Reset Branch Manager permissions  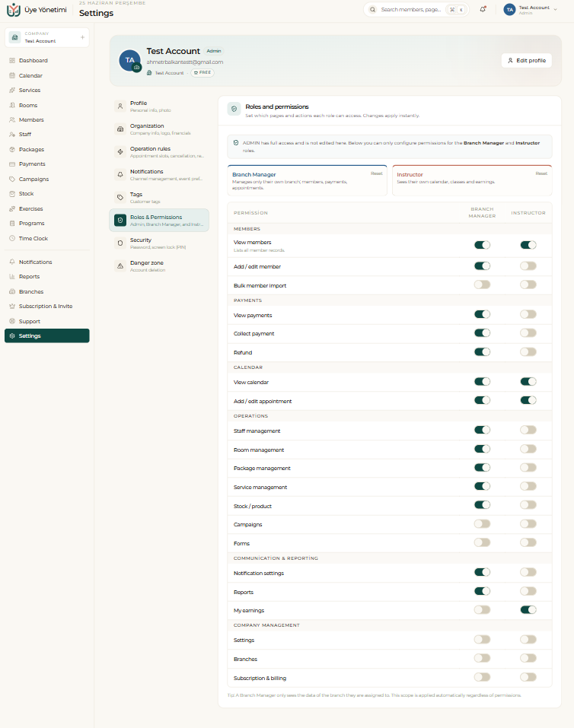click(377, 173)
